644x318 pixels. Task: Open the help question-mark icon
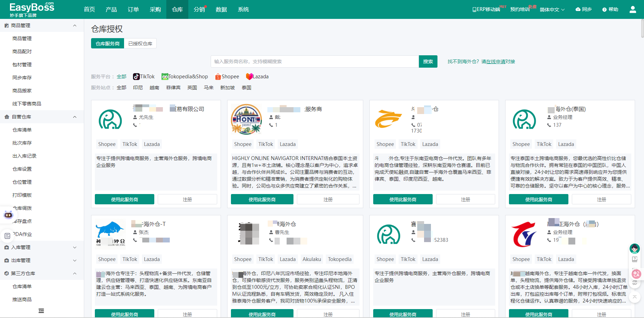(604, 10)
